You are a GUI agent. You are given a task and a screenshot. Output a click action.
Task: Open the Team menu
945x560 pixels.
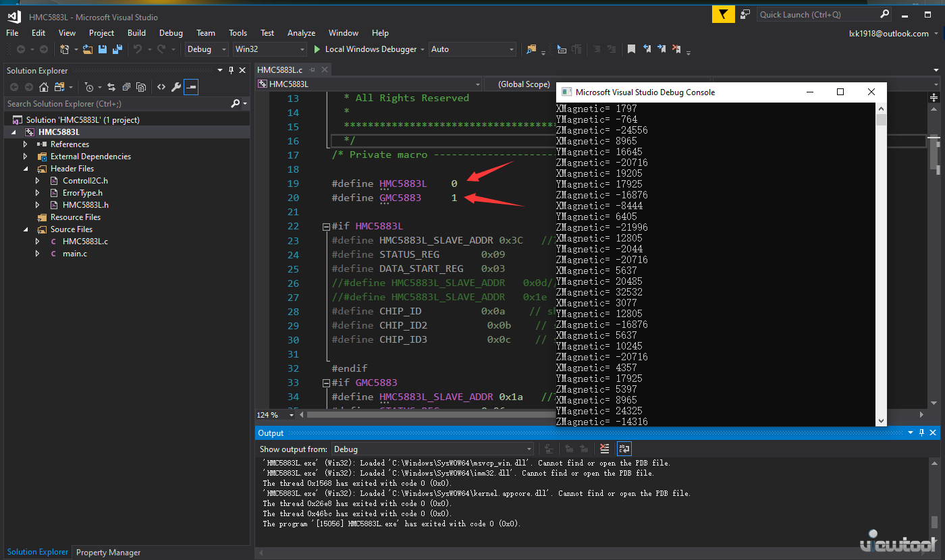click(x=206, y=33)
